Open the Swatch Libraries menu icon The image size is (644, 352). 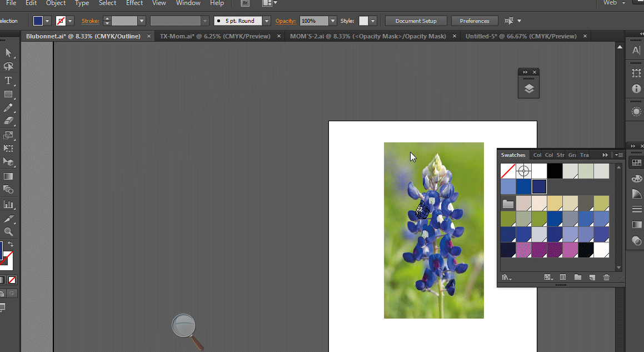tap(506, 277)
